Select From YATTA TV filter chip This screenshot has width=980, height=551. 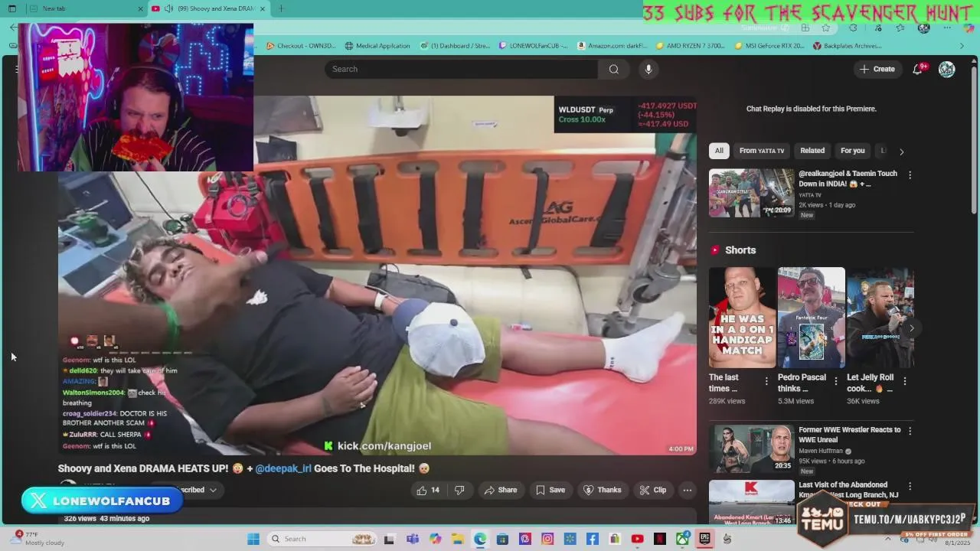coord(762,151)
